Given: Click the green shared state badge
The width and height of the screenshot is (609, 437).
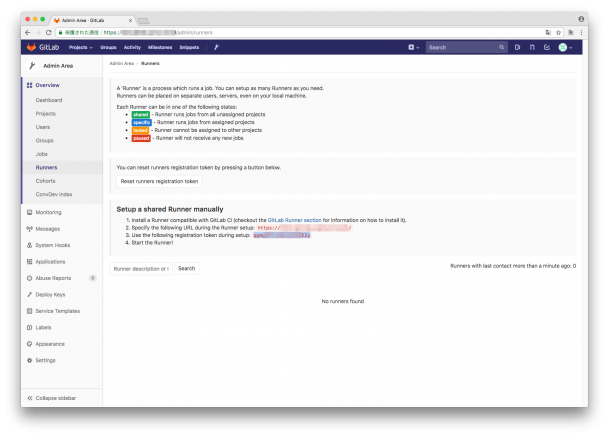Looking at the screenshot, I should pyautogui.click(x=141, y=115).
